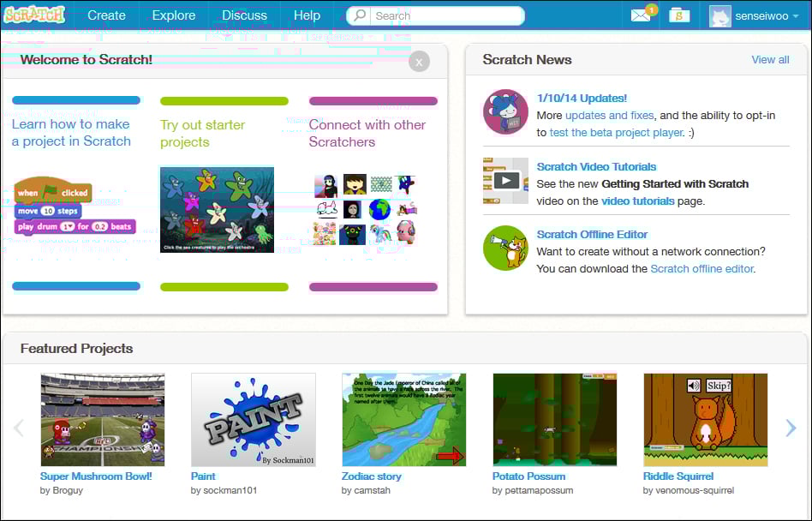
Task: Click the pink Kirby Scratcher avatar
Action: click(407, 233)
